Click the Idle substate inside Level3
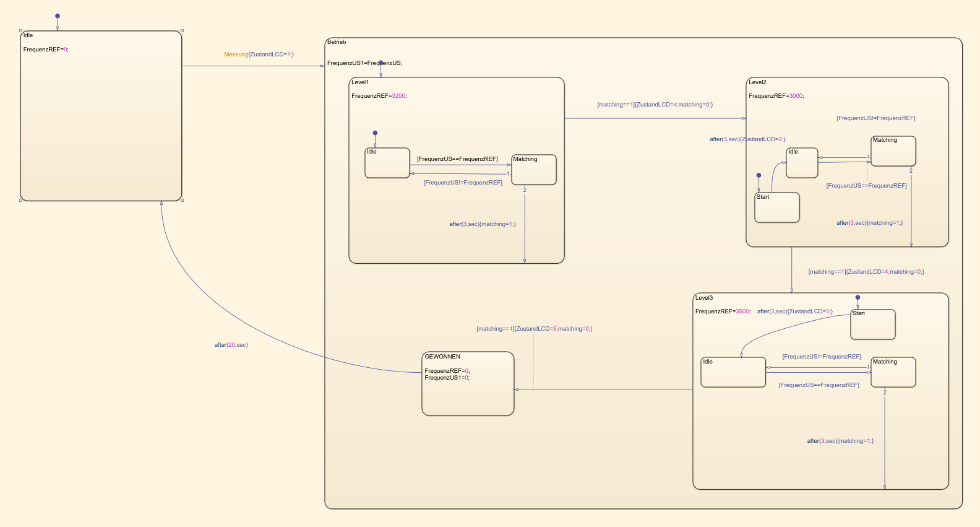The width and height of the screenshot is (980, 527). (733, 373)
